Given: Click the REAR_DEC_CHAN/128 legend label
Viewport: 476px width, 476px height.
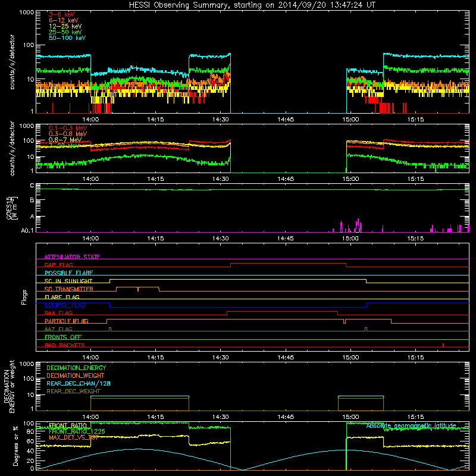Looking at the screenshot, I should pos(79,383).
